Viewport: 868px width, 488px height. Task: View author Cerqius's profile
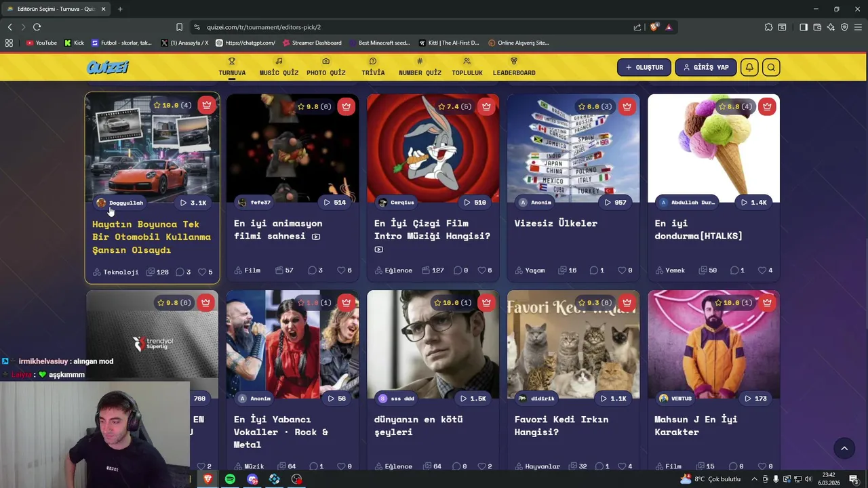pyautogui.click(x=397, y=202)
